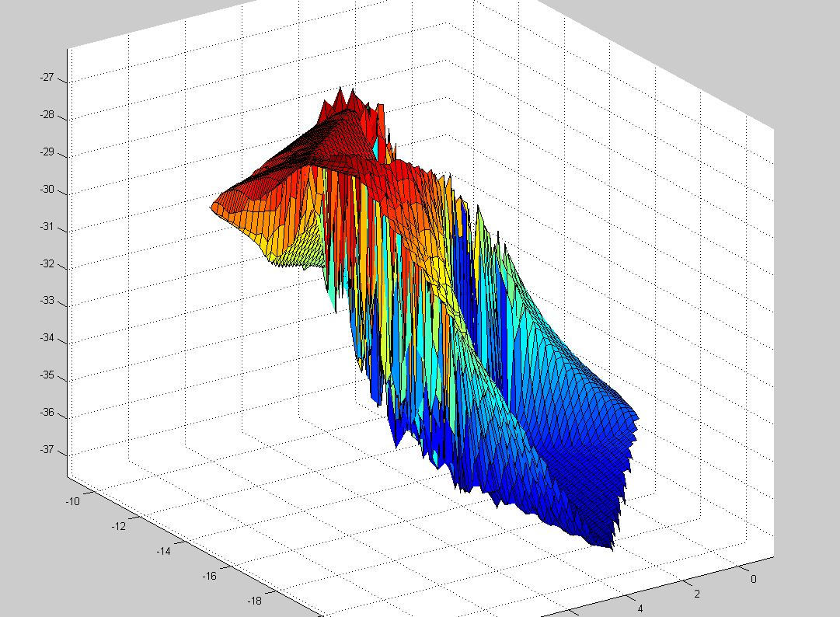Select the -10 horizontal axis tick label
Image resolution: width=840 pixels, height=617 pixels.
click(x=72, y=501)
